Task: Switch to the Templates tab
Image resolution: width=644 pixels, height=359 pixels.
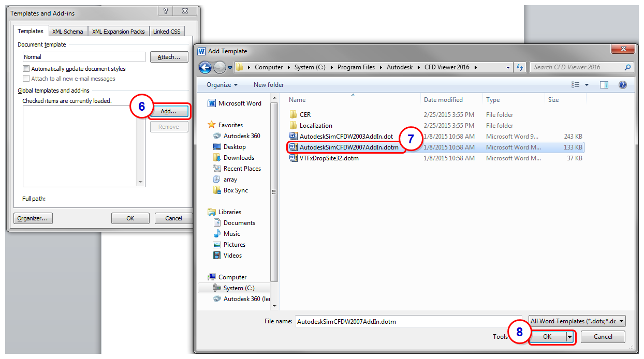Action: point(31,31)
